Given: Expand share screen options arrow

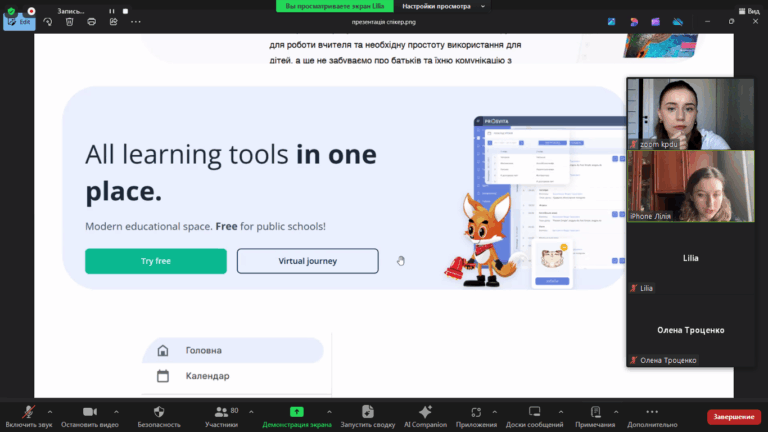Looking at the screenshot, I should point(329,412).
